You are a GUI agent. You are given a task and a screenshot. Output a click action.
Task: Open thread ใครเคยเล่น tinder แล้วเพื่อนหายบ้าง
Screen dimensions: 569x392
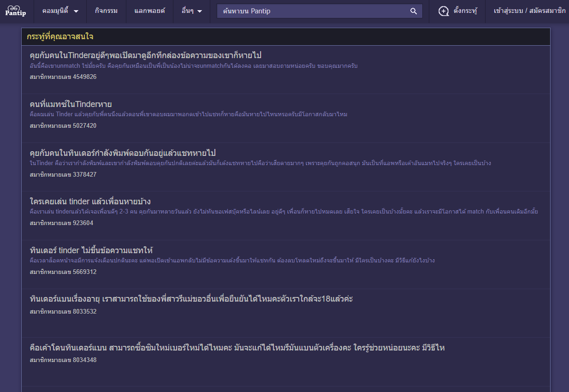90,202
